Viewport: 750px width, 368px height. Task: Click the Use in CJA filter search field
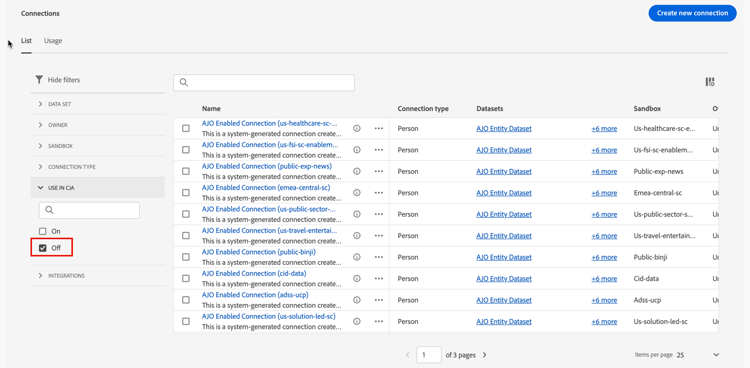[x=89, y=210]
